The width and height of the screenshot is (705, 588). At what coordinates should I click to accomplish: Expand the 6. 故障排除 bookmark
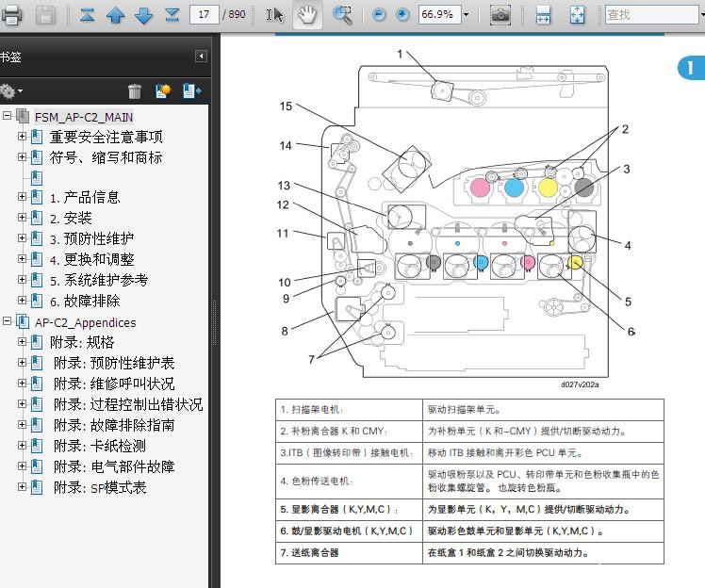[23, 302]
